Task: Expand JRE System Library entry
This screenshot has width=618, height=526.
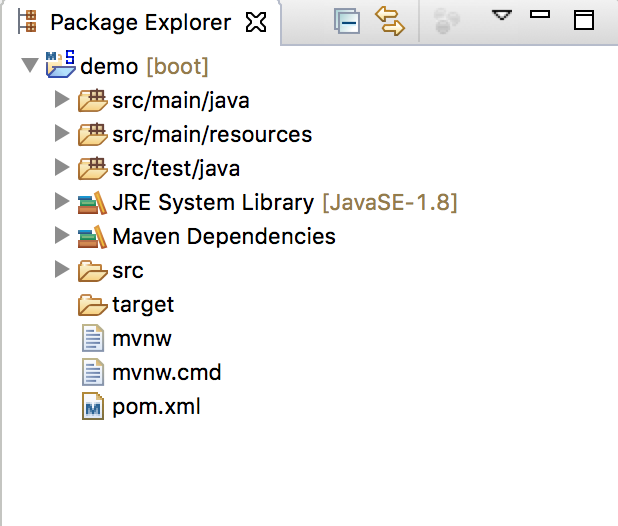Action: point(61,202)
